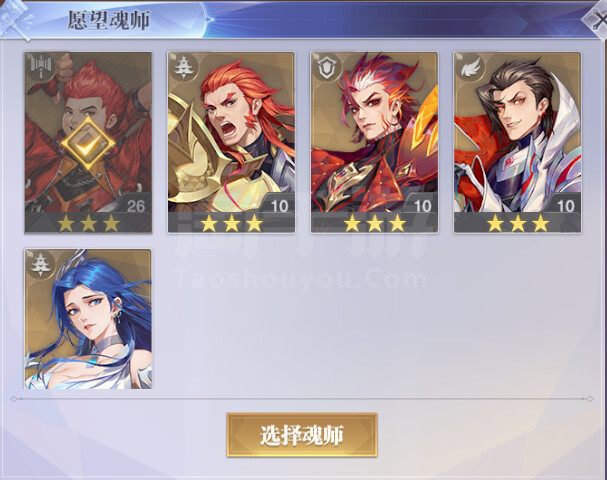Click the tower class icon on blue-haired woman
607x480 pixels.
40,264
